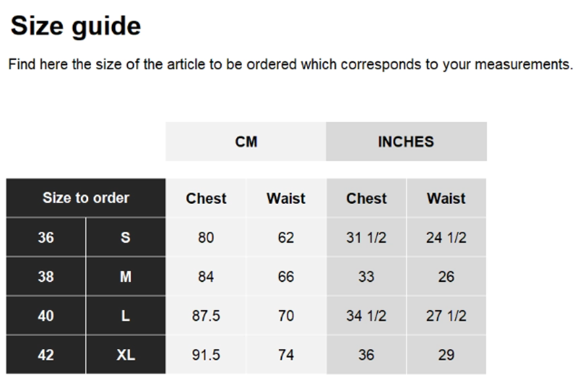Click the "Size guide" heading
Screen dimensions: 586x392
(76, 26)
